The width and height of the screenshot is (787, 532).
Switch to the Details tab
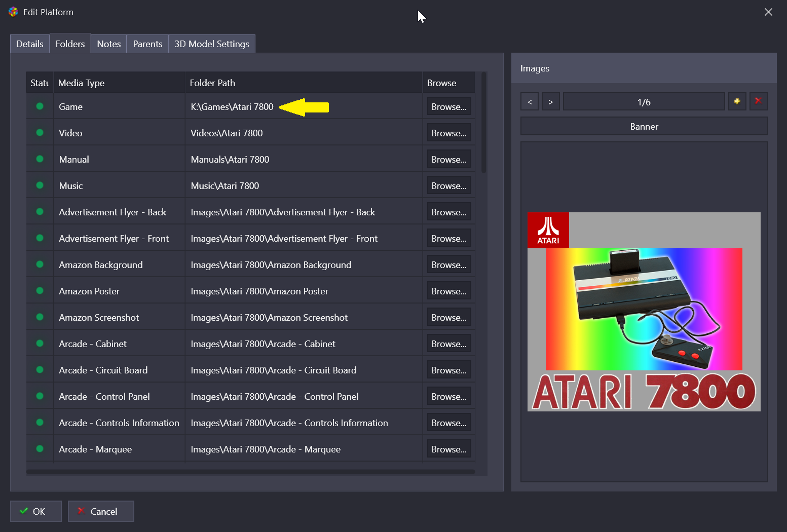[30, 44]
